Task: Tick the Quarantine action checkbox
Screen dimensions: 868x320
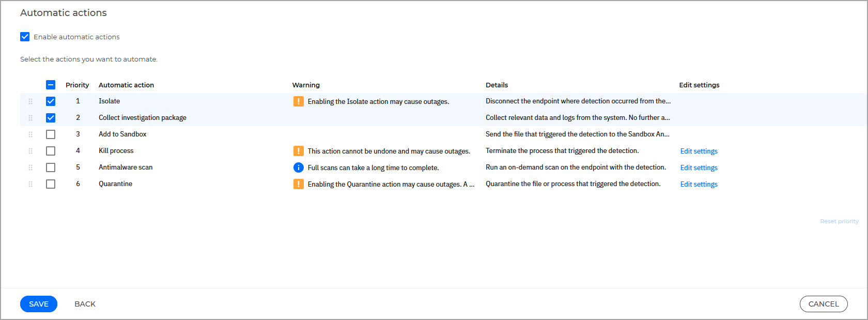Action: coord(51,184)
